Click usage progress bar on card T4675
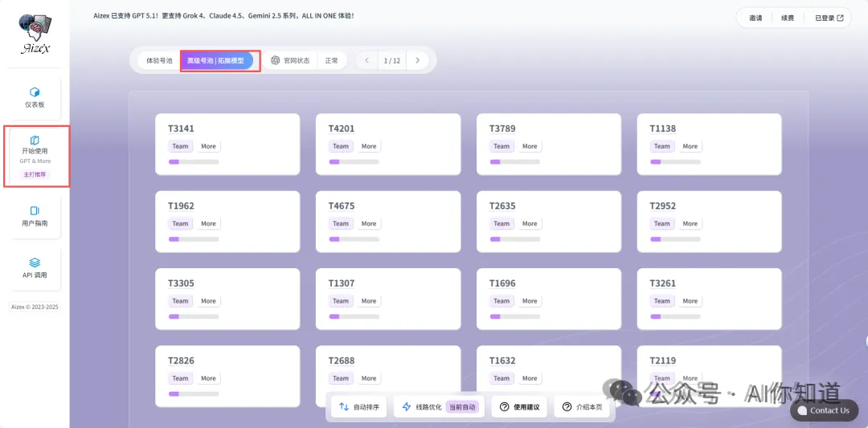 pos(354,239)
